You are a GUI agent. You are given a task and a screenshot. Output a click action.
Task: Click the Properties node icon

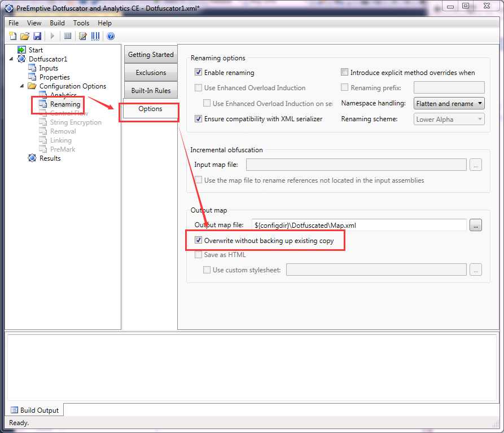[32, 77]
